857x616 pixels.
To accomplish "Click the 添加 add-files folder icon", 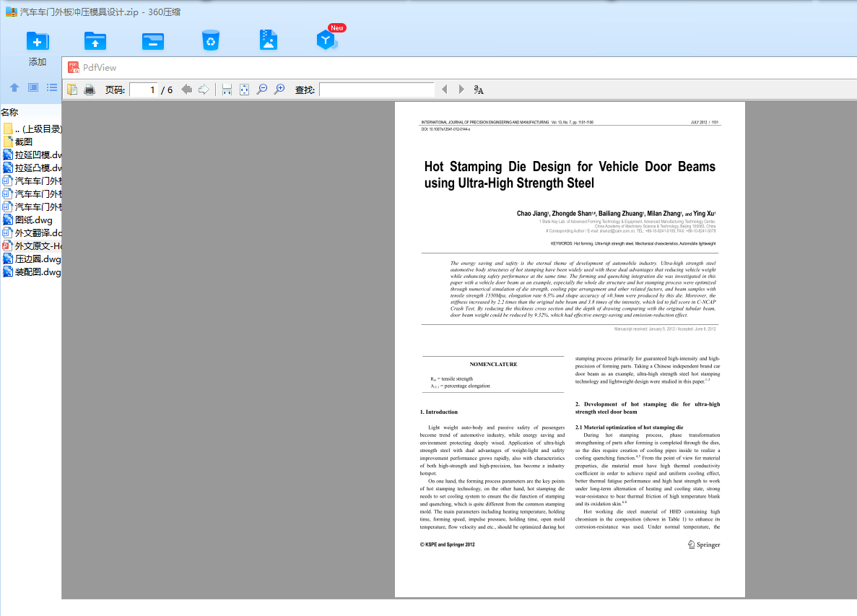I will 37,41.
